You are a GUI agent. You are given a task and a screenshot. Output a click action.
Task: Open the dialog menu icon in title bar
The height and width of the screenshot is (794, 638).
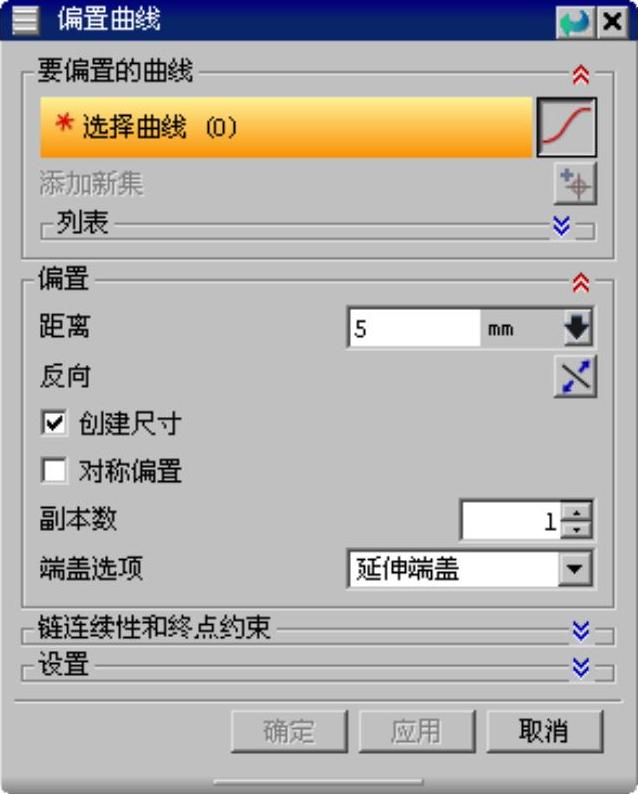(25, 20)
